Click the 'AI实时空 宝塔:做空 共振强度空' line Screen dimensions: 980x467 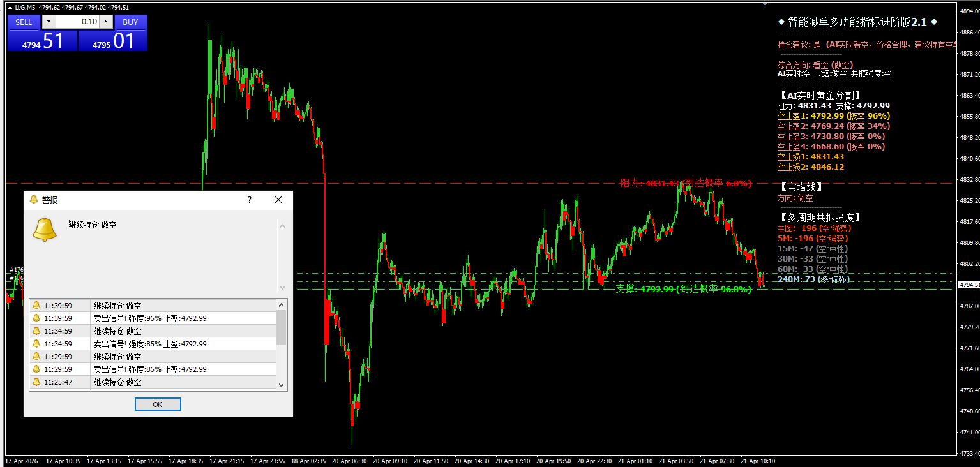(834, 73)
